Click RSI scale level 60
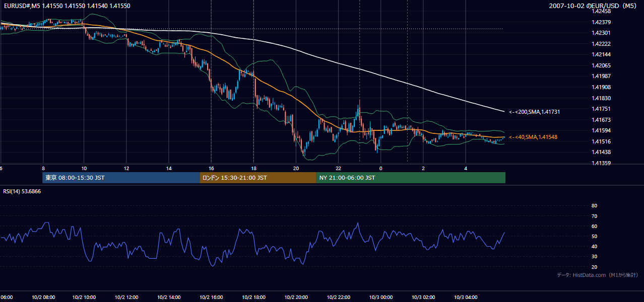This screenshot has width=644, height=302. [x=594, y=226]
